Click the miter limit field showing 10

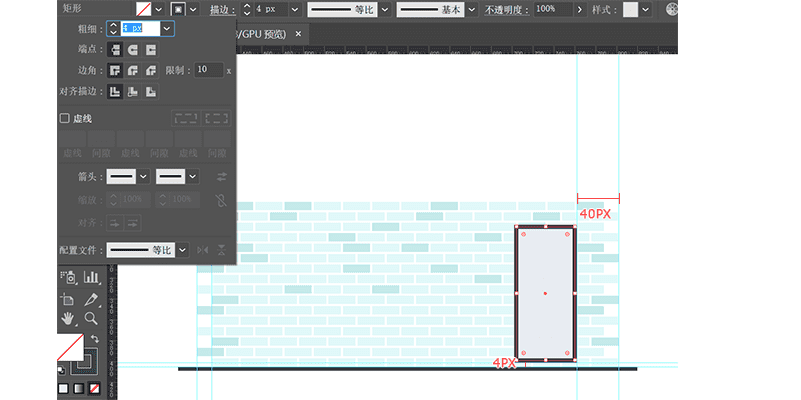(209, 70)
